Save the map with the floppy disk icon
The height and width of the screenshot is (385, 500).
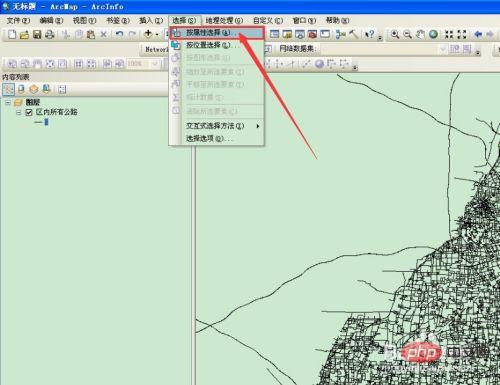[x=37, y=34]
